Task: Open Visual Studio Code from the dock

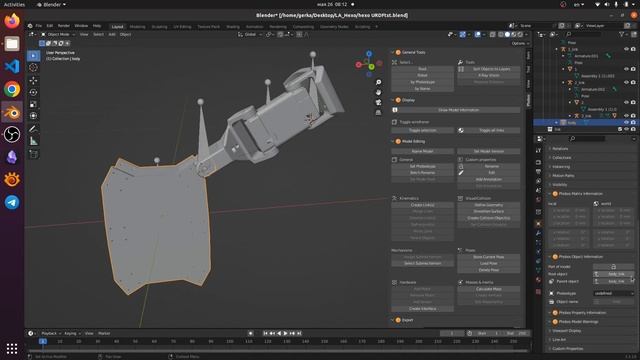Action: 12,66
